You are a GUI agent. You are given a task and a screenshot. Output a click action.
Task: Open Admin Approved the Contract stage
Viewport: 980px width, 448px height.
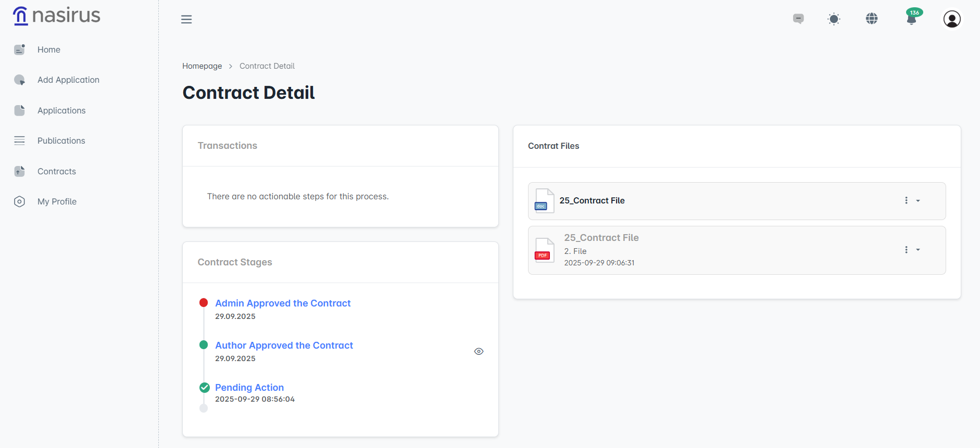[x=283, y=303]
